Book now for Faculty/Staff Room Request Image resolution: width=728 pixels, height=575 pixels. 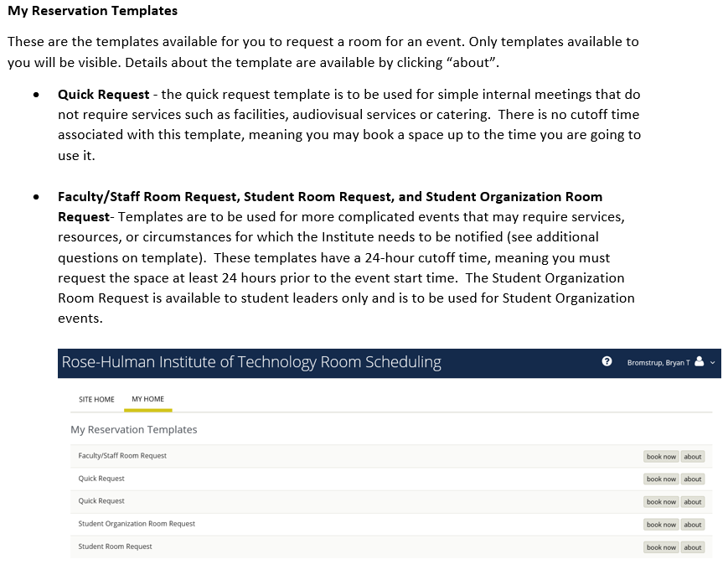coord(661,457)
